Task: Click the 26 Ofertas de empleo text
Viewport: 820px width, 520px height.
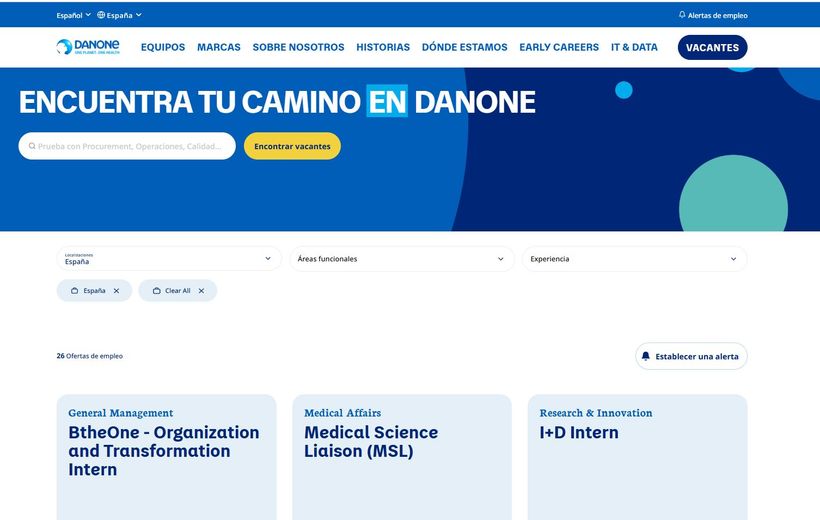Action: (89, 356)
